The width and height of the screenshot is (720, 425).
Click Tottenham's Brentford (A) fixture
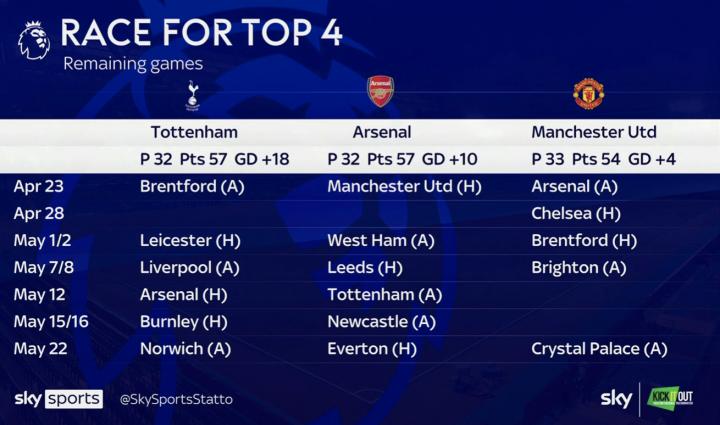click(x=192, y=186)
